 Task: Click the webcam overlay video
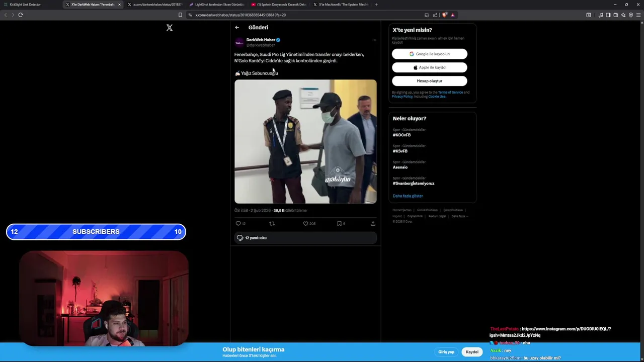[x=104, y=299]
